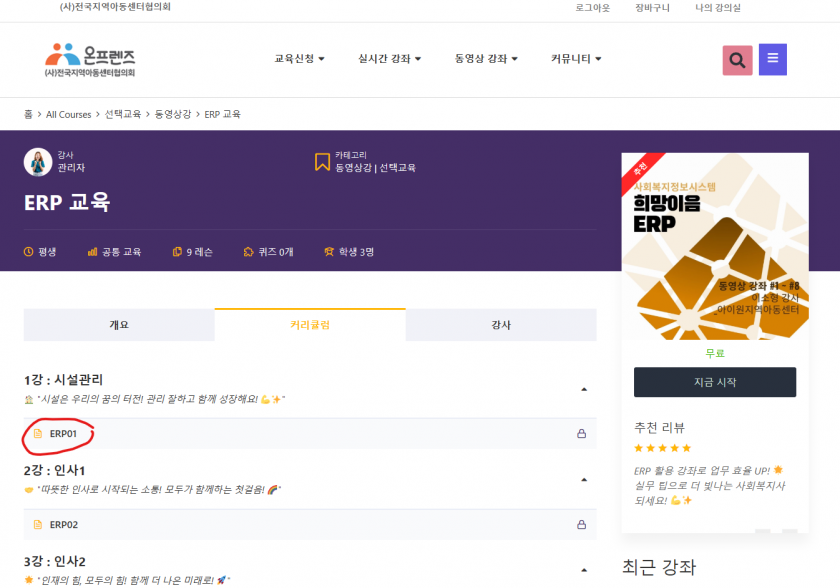Click the 동영상강 category link in banner

(x=353, y=168)
